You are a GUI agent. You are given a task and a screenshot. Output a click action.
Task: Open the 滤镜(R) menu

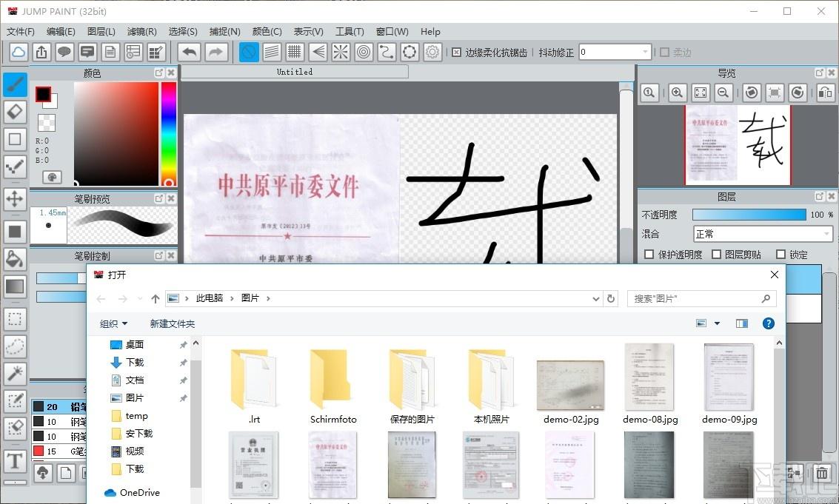(141, 32)
